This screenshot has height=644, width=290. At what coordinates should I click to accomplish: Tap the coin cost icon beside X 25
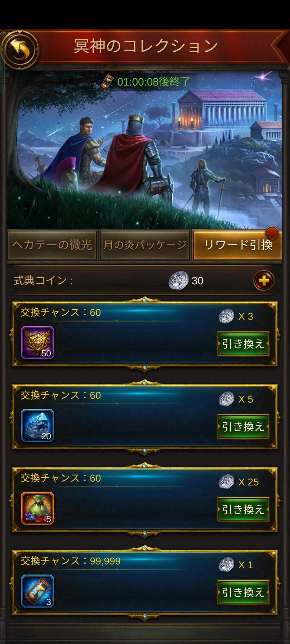coord(226,482)
